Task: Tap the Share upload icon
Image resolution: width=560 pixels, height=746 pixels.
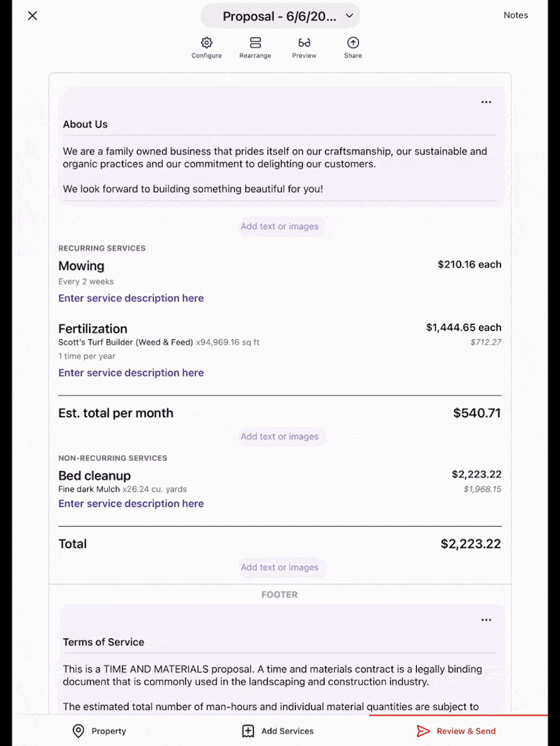Action: coord(353,43)
